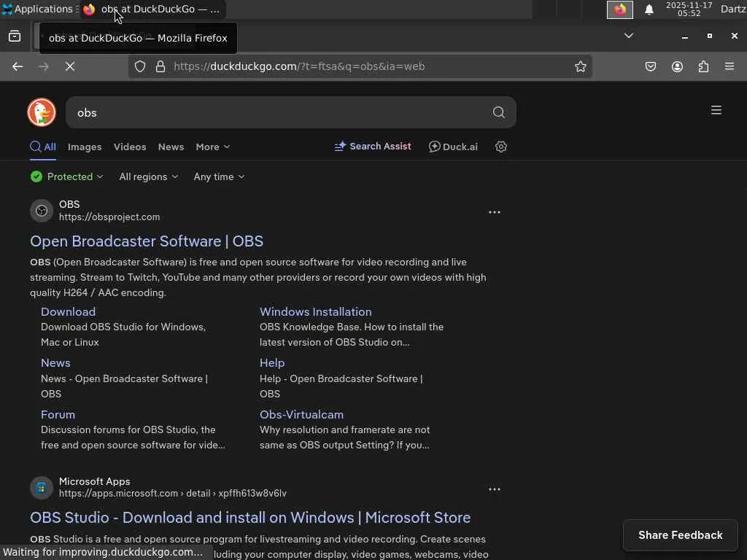Open DuckDuckGo search settings gear
Viewport: 747px width, 560px height.
point(501,147)
